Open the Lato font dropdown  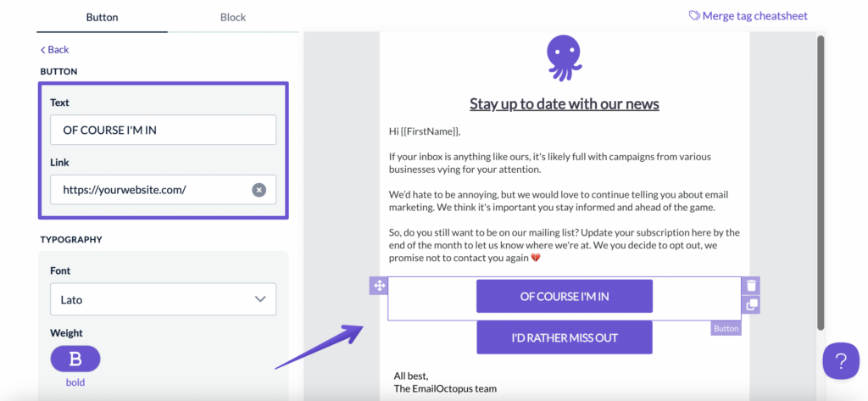[x=163, y=299]
